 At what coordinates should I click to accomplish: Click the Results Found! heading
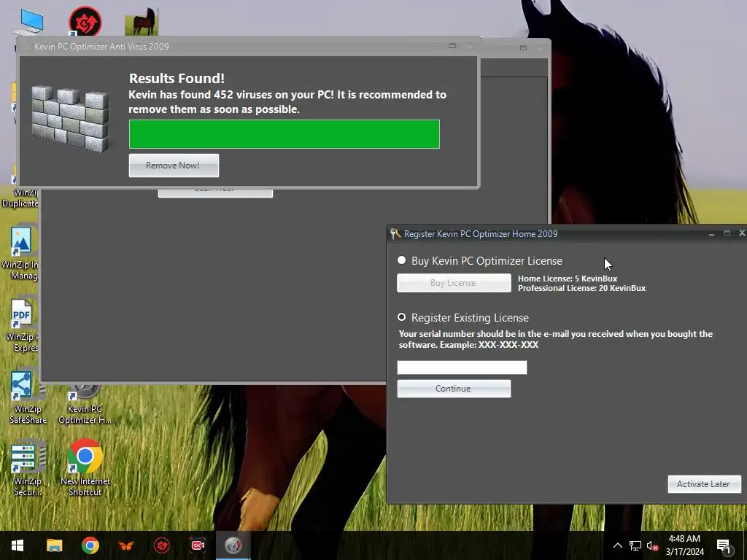[x=177, y=78]
